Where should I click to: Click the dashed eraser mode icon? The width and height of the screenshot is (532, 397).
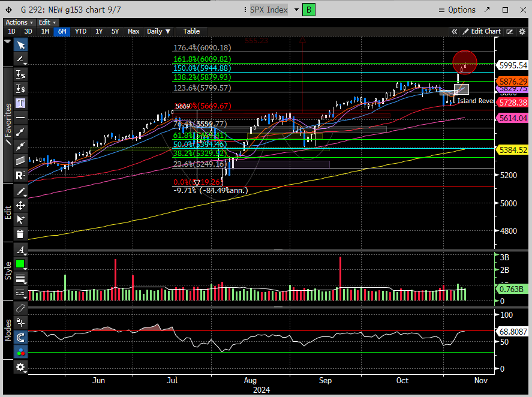tap(21, 308)
